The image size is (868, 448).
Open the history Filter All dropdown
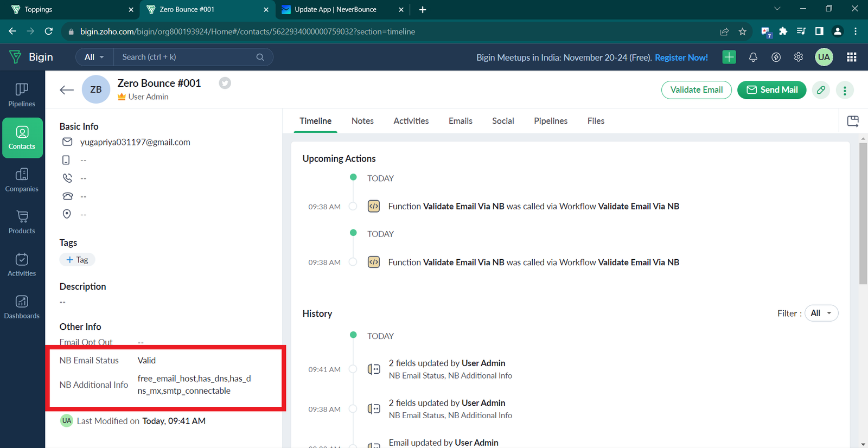coord(821,313)
